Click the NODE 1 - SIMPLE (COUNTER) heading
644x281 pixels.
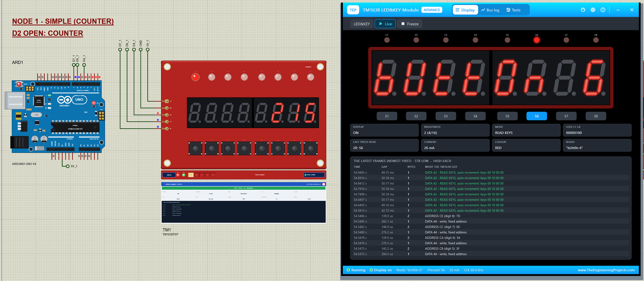click(x=63, y=21)
